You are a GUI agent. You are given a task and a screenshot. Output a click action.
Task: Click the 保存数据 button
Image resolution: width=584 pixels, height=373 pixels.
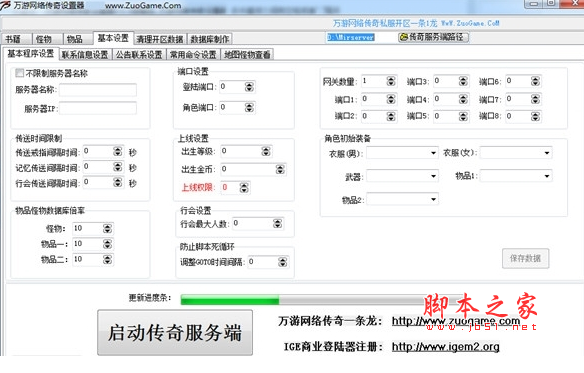pos(525,258)
